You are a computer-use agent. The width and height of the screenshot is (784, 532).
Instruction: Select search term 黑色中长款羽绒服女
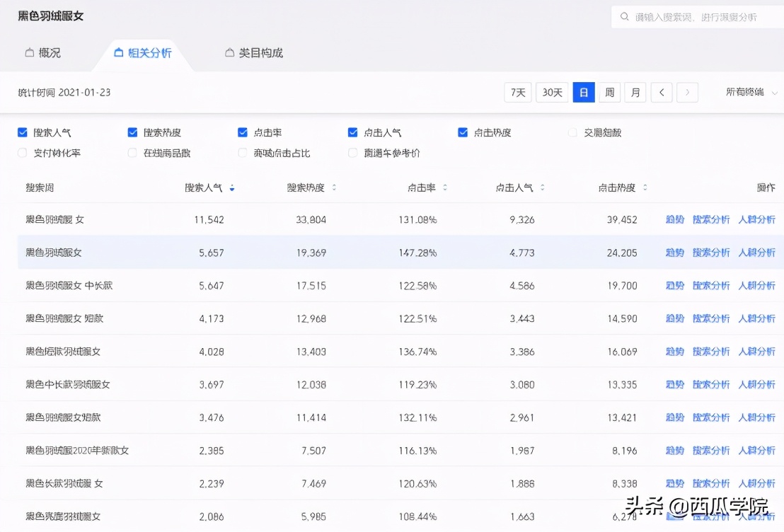tap(67, 385)
